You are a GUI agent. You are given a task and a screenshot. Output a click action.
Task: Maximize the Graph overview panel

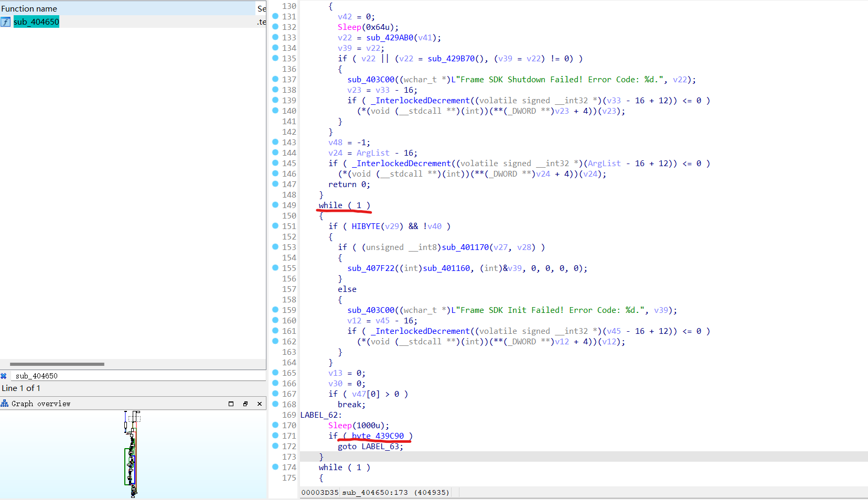[231, 404]
